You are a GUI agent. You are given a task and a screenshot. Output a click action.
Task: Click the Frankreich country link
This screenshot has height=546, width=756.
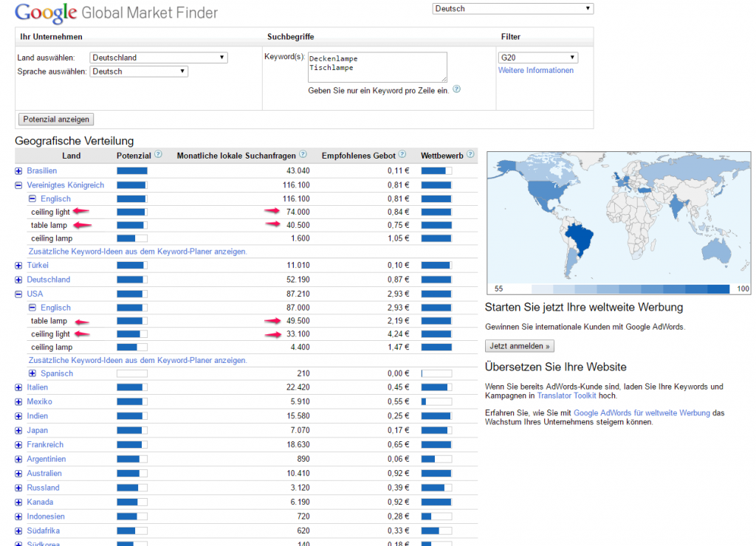[45, 445]
